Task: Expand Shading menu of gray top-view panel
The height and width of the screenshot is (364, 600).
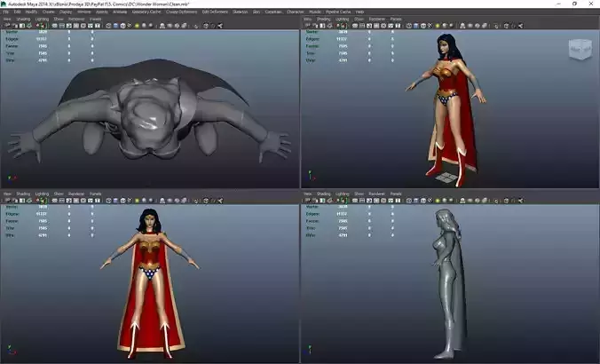Action: tap(23, 19)
